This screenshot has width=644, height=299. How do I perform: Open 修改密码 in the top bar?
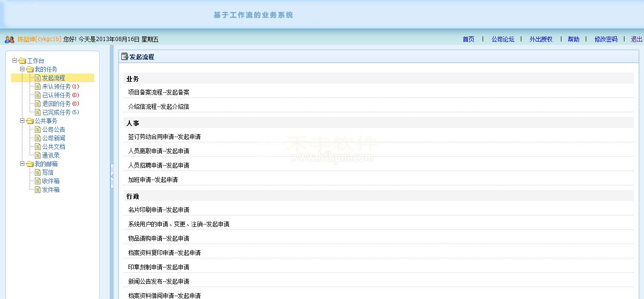point(605,40)
